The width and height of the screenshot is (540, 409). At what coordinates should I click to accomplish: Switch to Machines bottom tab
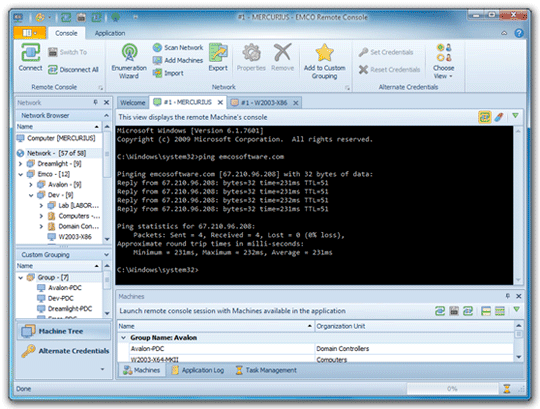(142, 370)
